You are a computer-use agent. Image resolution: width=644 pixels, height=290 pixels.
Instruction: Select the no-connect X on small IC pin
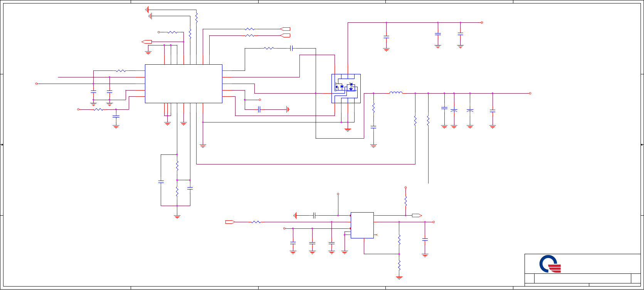[x=377, y=235]
